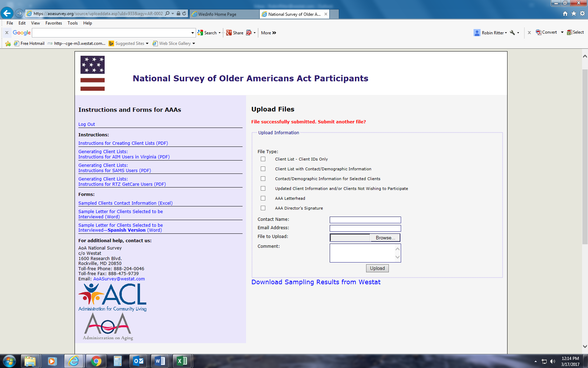
Task: Switch to WesInfo Home Page tab
Action: tap(224, 14)
